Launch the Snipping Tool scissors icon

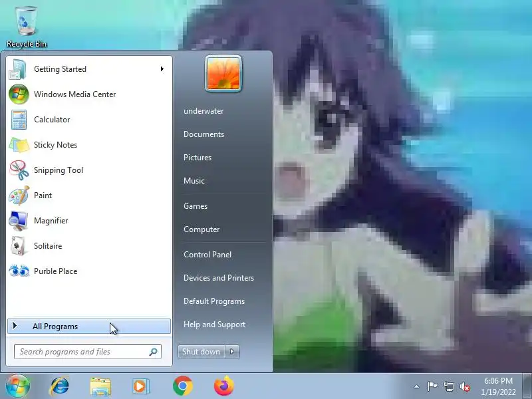pos(19,170)
